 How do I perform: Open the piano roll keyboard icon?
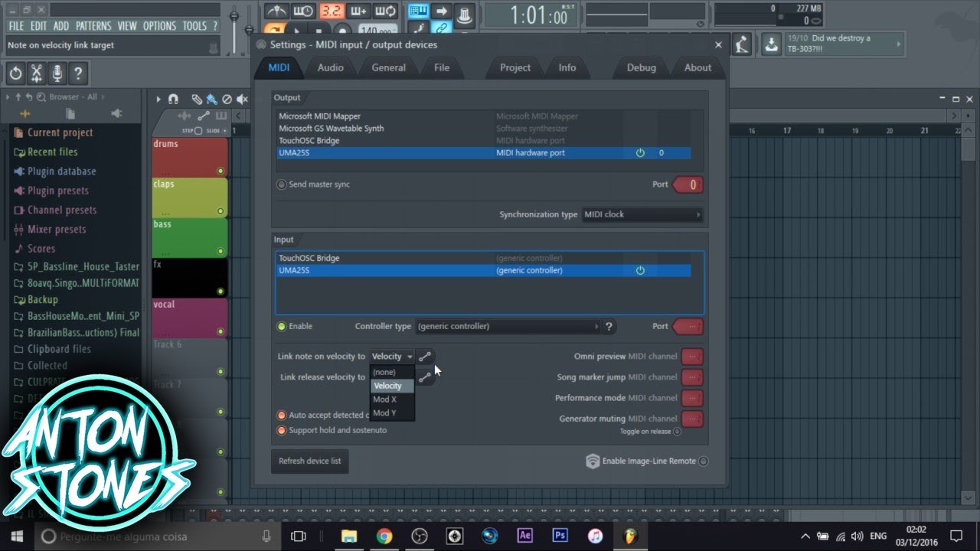(x=418, y=11)
